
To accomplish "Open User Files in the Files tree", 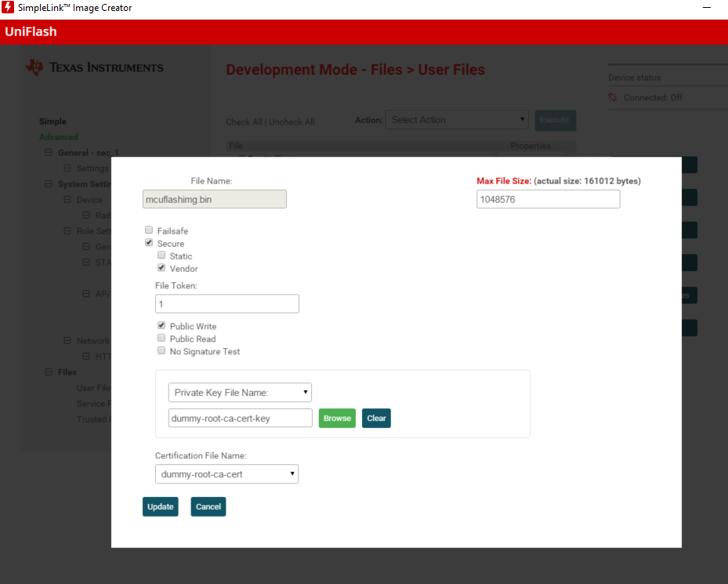I will click(x=94, y=388).
